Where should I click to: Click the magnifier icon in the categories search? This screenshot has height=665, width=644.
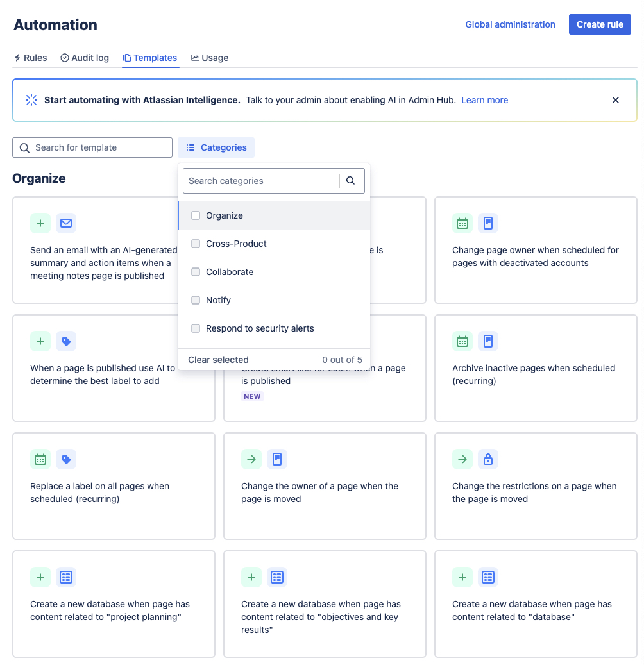[x=351, y=180]
